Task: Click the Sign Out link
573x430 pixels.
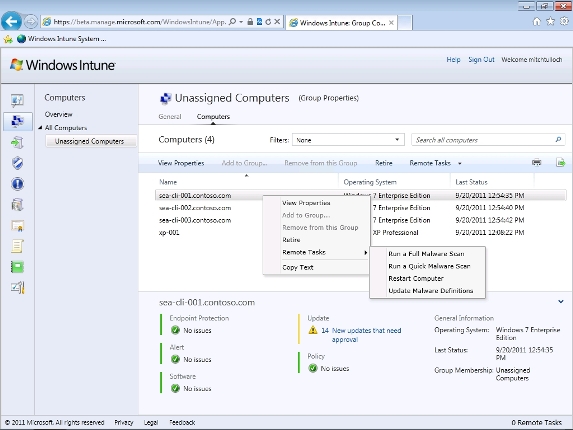Action: [481, 60]
